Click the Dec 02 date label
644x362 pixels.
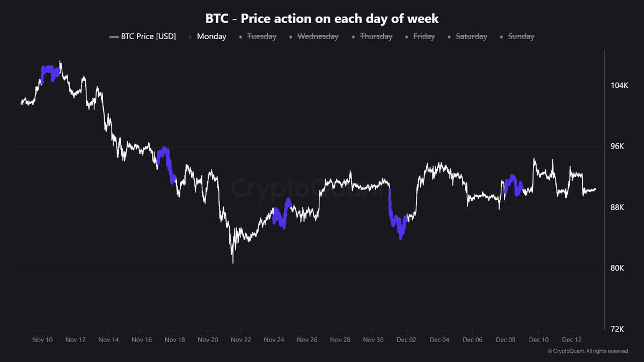pos(406,340)
